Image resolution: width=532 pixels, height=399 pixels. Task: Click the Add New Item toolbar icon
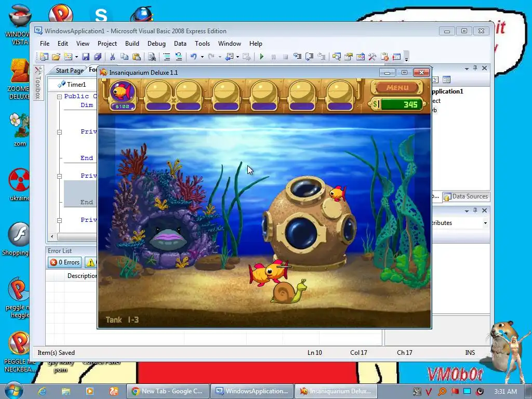(68, 57)
